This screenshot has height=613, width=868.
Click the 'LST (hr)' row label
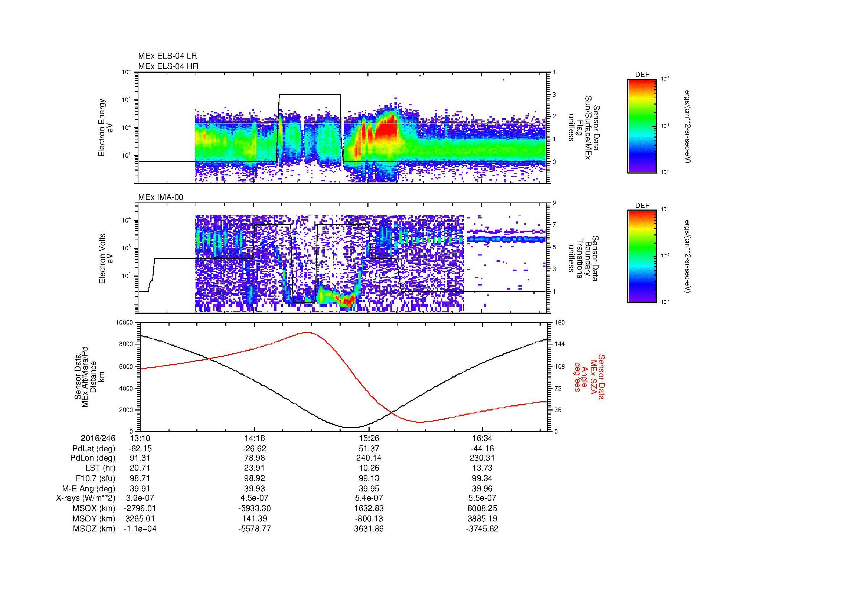(100, 468)
